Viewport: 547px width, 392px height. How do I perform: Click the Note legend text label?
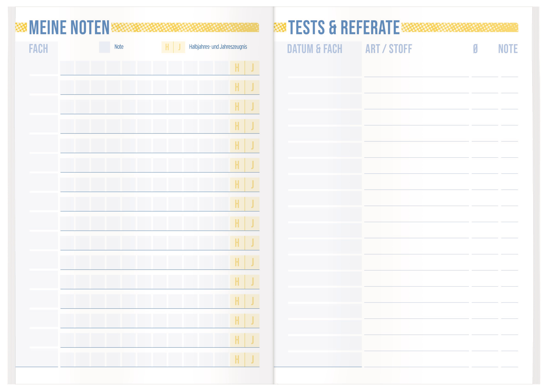click(119, 47)
